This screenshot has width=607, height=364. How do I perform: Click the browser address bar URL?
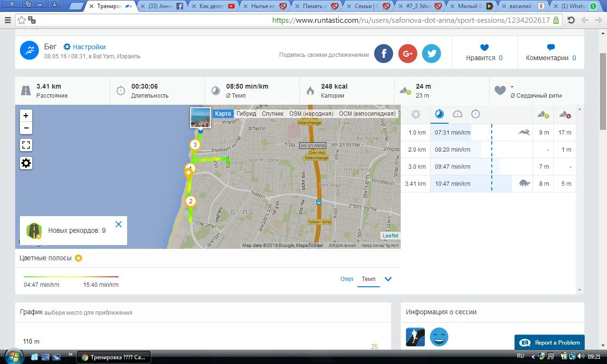[411, 20]
